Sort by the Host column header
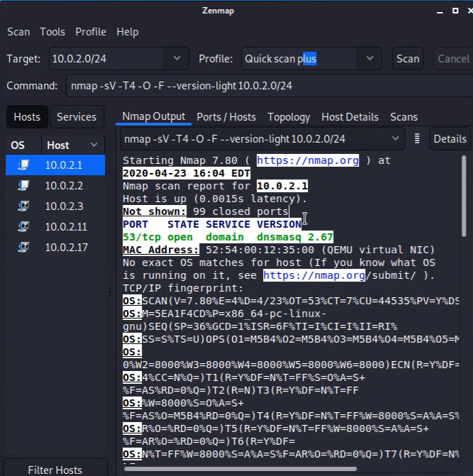473x476 pixels. pos(73,145)
